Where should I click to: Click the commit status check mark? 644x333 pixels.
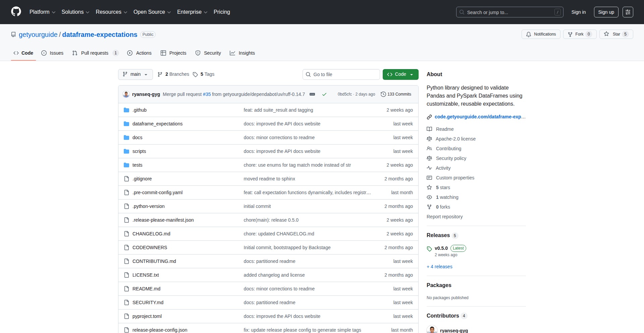[324, 94]
